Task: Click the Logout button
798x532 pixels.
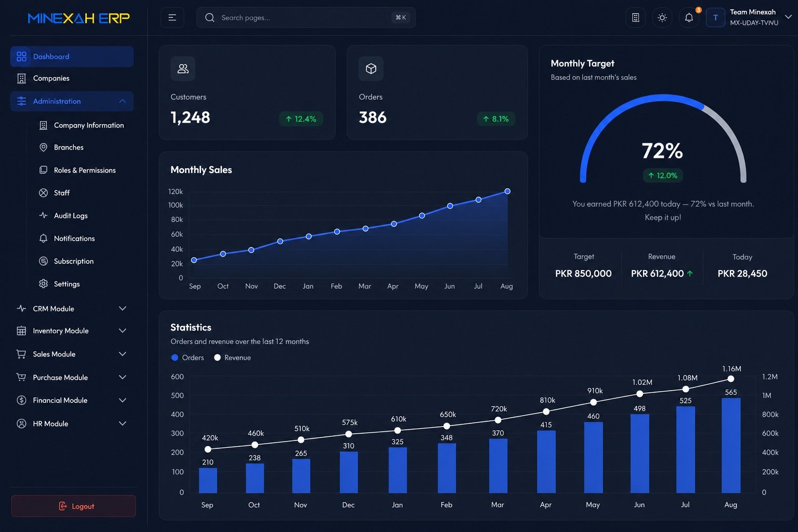Action: click(x=74, y=506)
